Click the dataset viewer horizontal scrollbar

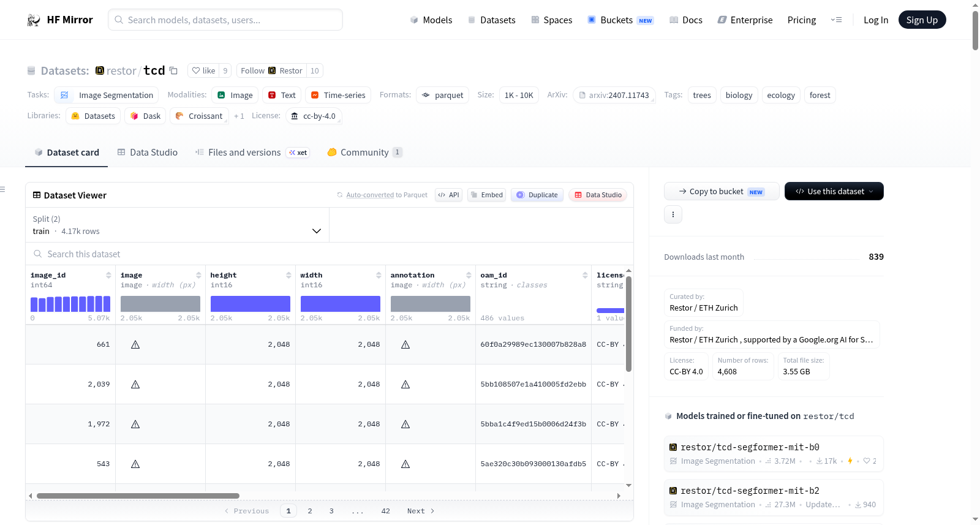click(x=138, y=496)
